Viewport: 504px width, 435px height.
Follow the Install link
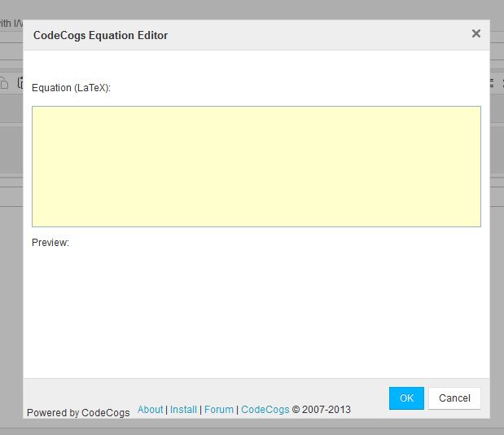[183, 410]
